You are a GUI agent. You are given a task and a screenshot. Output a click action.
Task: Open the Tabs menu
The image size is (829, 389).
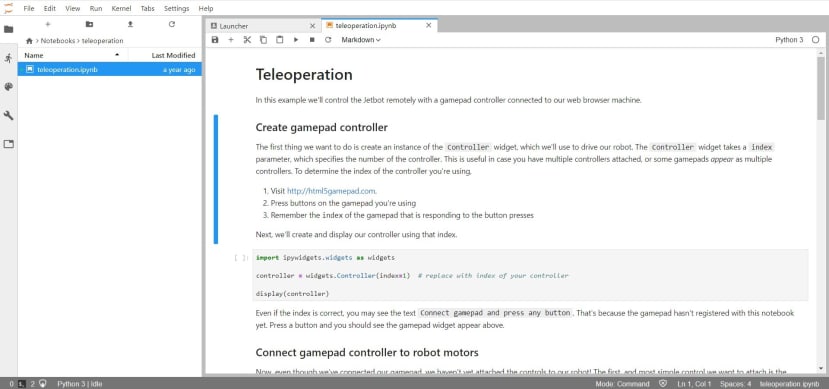click(x=148, y=8)
